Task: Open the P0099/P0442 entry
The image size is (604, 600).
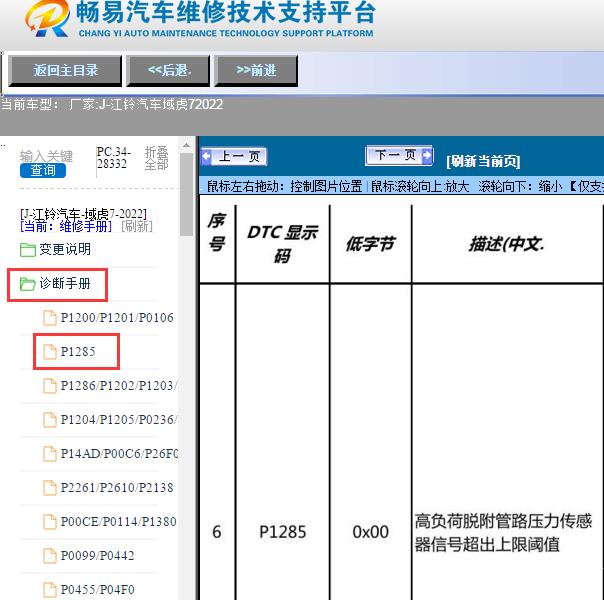Action: 97,555
